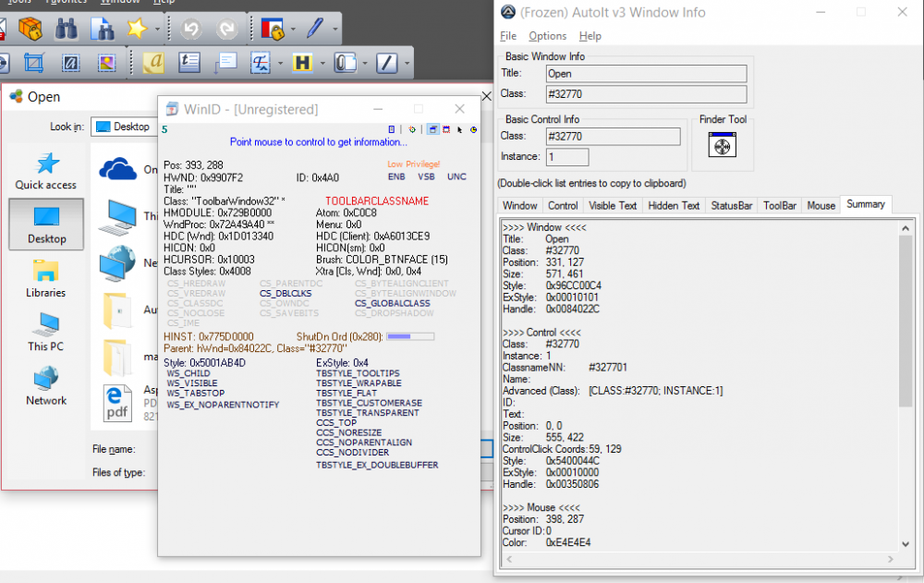924x583 pixels.
Task: Click the locked package icon in the toolbar
Action: pyautogui.click(x=30, y=28)
